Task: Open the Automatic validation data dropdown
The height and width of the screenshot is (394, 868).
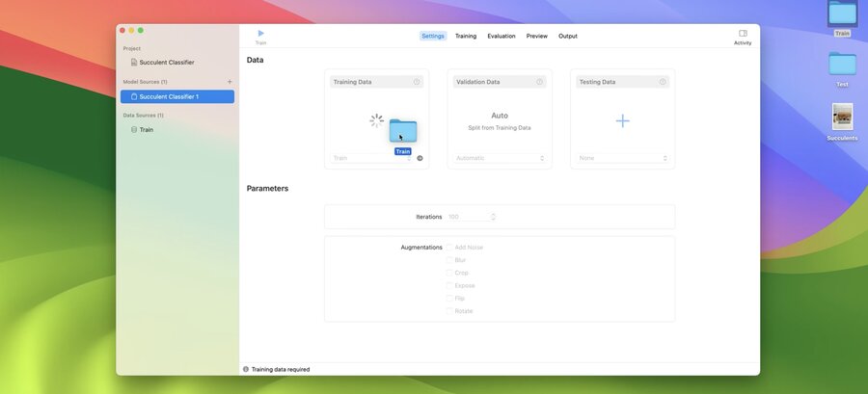Action: [500, 158]
